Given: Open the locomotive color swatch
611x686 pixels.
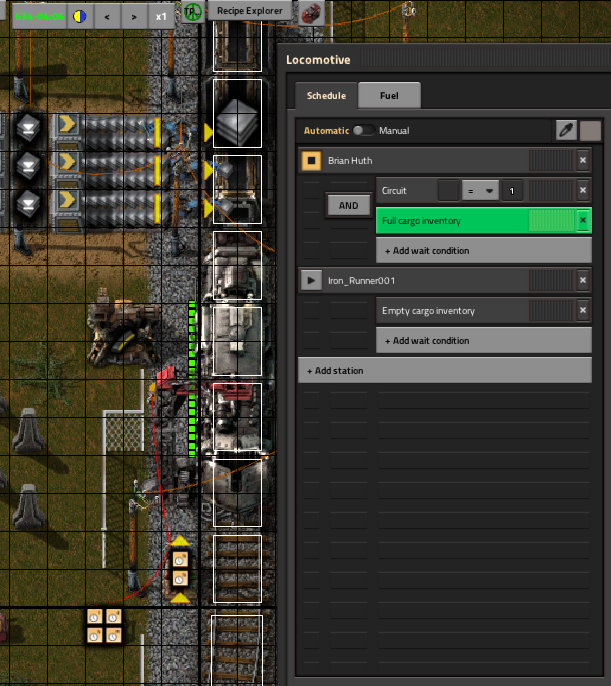Looking at the screenshot, I should (x=590, y=130).
